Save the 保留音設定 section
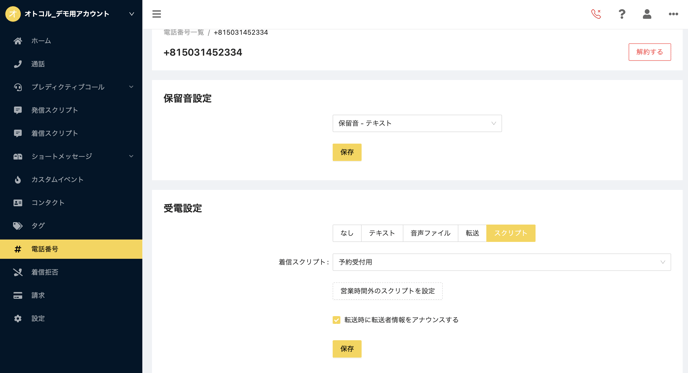688x373 pixels. pos(347,152)
